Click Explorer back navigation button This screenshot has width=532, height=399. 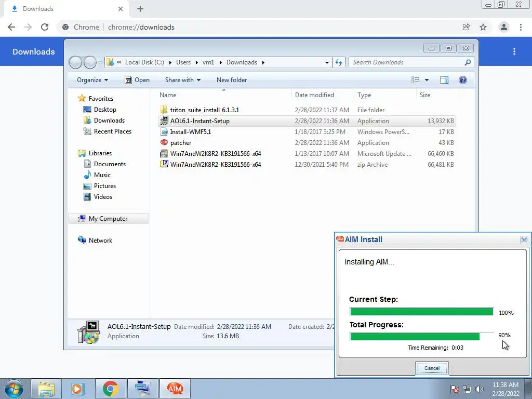(75, 62)
